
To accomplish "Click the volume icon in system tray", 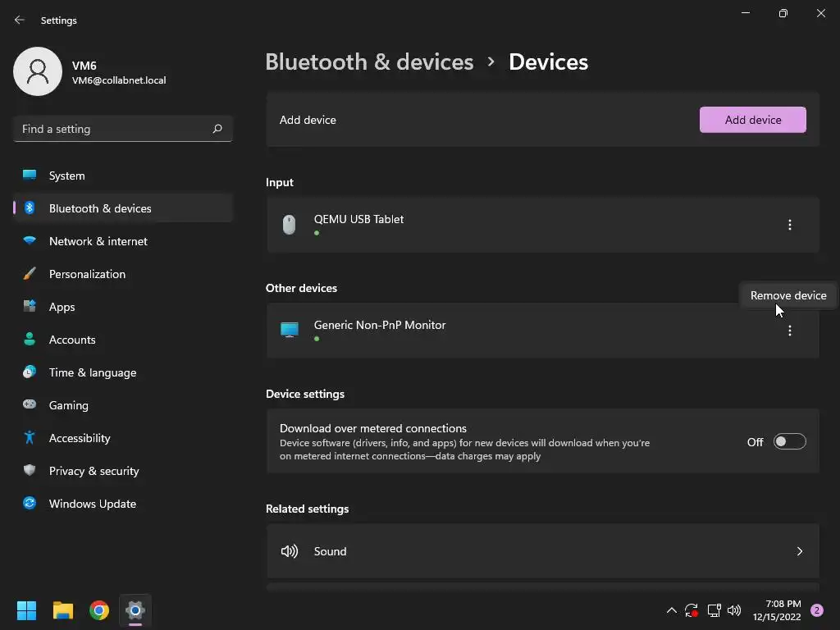I will pyautogui.click(x=734, y=610).
